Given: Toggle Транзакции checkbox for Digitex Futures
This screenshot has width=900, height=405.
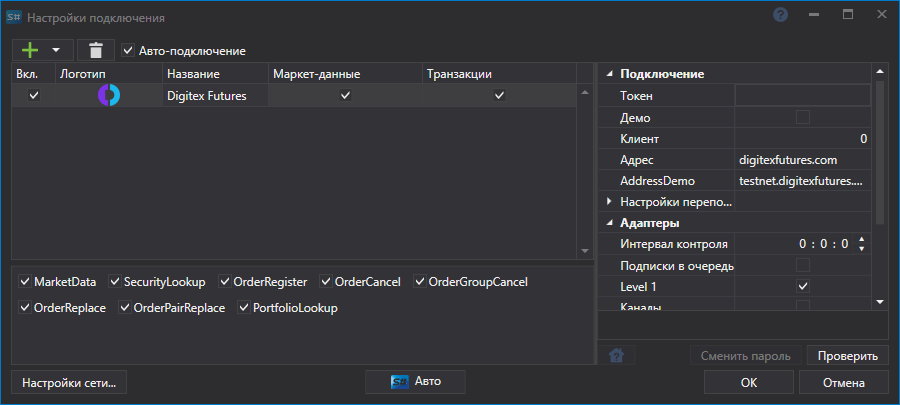Looking at the screenshot, I should click(x=499, y=95).
